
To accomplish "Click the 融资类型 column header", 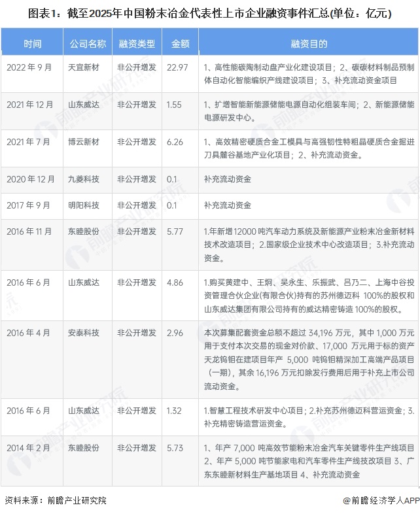I will (x=137, y=44).
